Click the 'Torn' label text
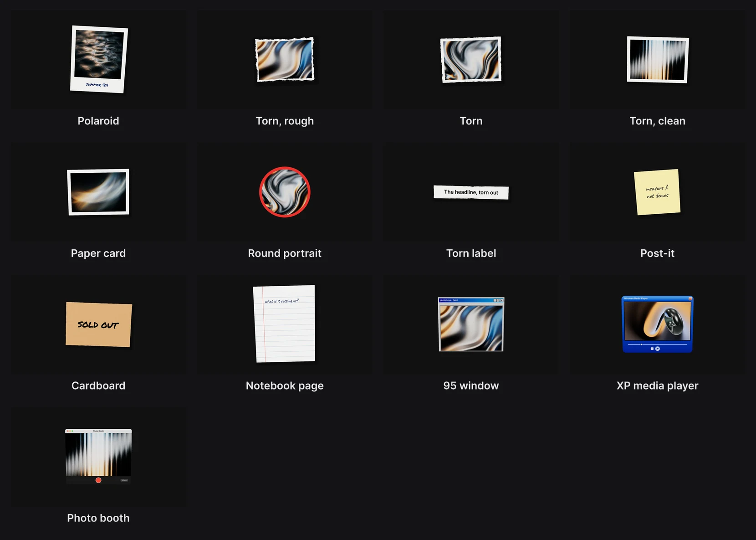Image resolution: width=756 pixels, height=540 pixels. point(471,121)
